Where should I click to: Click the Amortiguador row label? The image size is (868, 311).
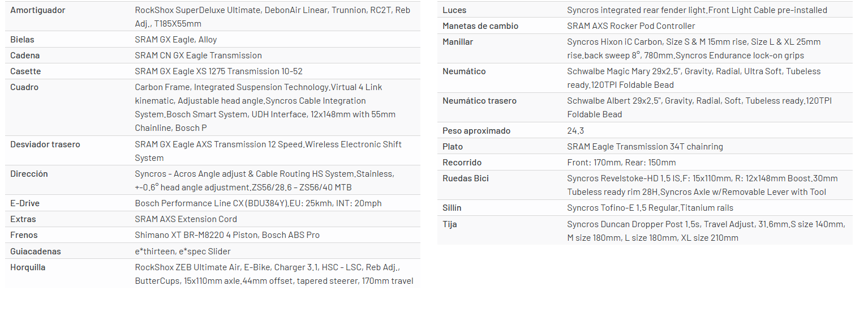coord(37,10)
